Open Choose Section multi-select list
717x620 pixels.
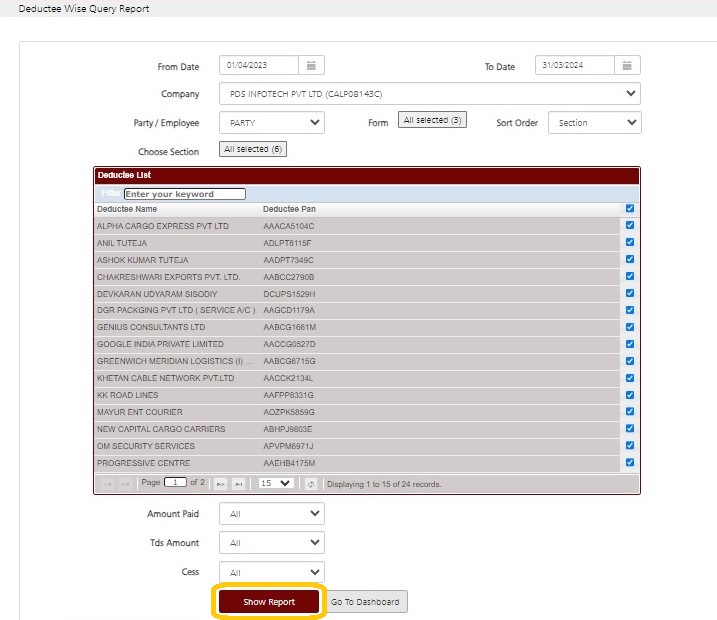pos(253,149)
